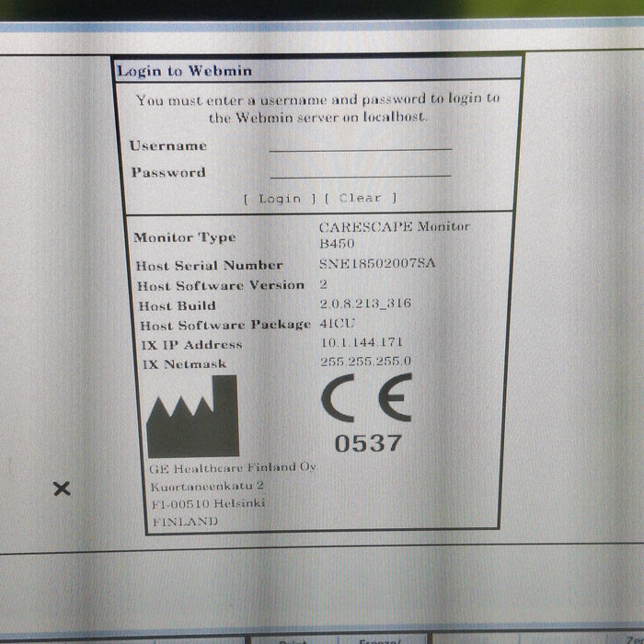Click the Clear button
This screenshot has width=644, height=644.
[361, 198]
